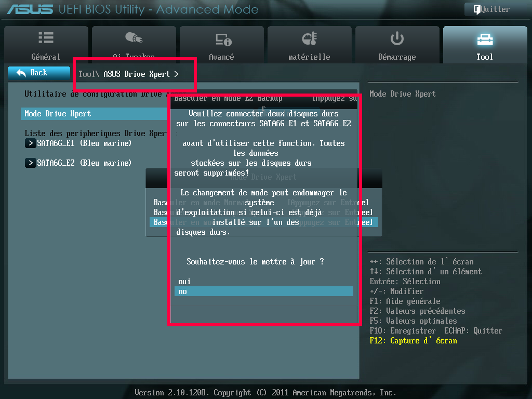Click the Avancé monitor info icon

(223, 39)
